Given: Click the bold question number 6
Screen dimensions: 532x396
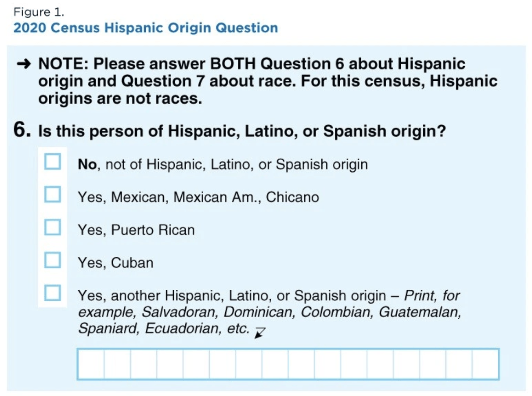Looking at the screenshot, I should click(22, 131).
